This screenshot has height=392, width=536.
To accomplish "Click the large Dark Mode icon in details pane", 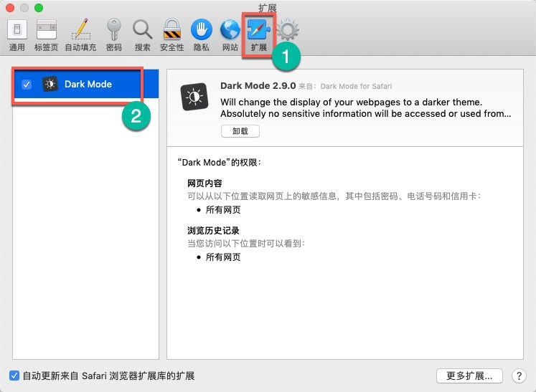I will (194, 97).
